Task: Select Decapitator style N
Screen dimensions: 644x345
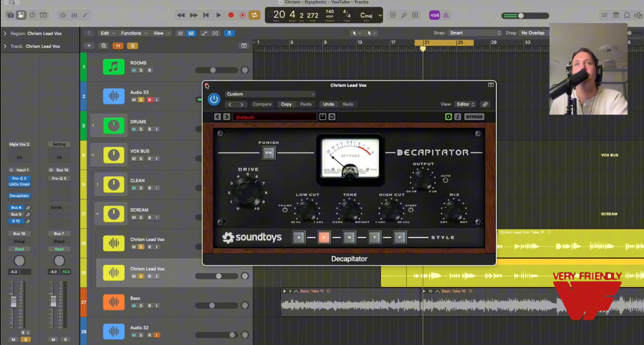Action: tap(349, 237)
